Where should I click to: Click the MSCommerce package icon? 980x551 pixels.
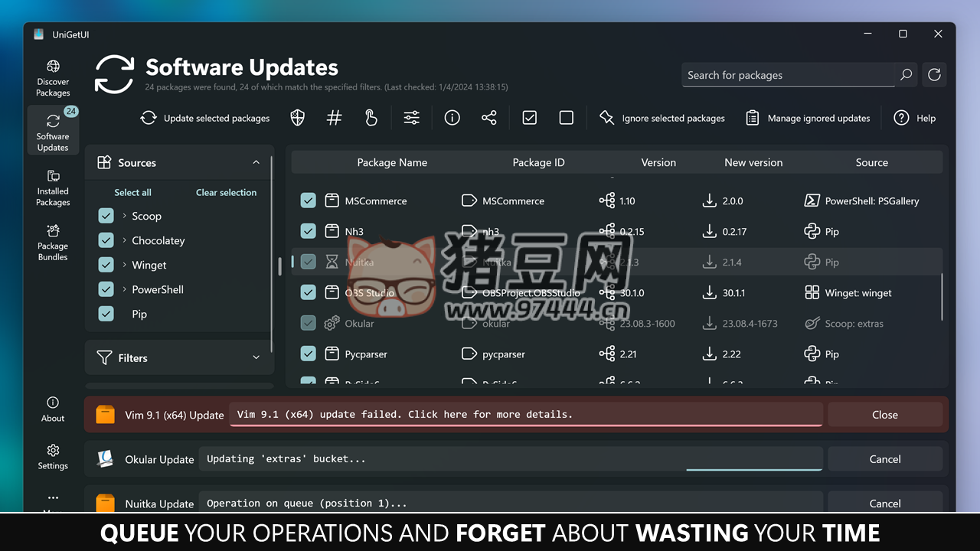pyautogui.click(x=332, y=201)
